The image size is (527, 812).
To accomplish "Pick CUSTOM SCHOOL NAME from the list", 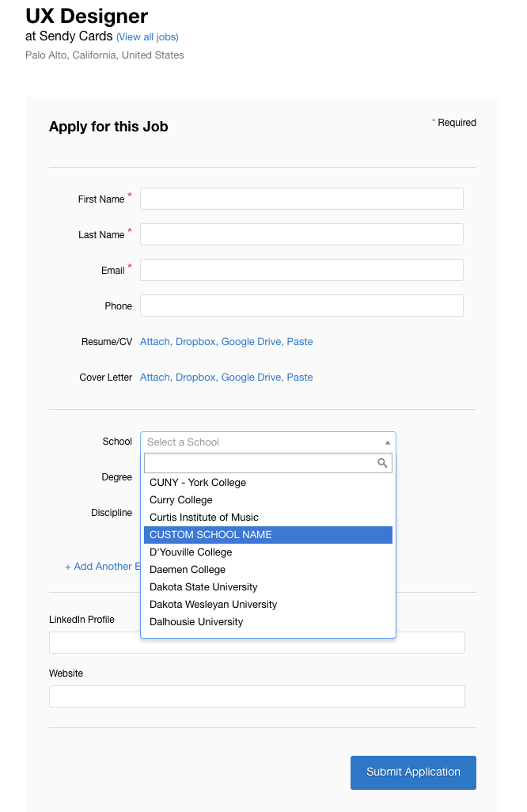I will [x=210, y=535].
